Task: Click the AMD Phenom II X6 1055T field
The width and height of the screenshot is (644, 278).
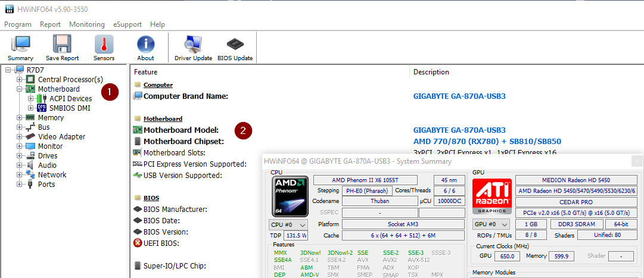Action: [365, 180]
